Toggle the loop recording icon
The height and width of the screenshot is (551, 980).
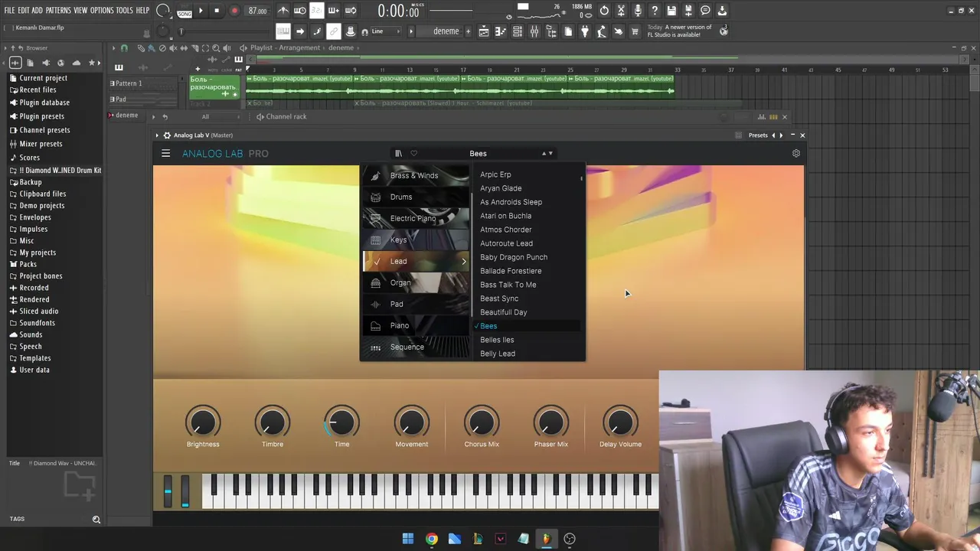pyautogui.click(x=350, y=11)
